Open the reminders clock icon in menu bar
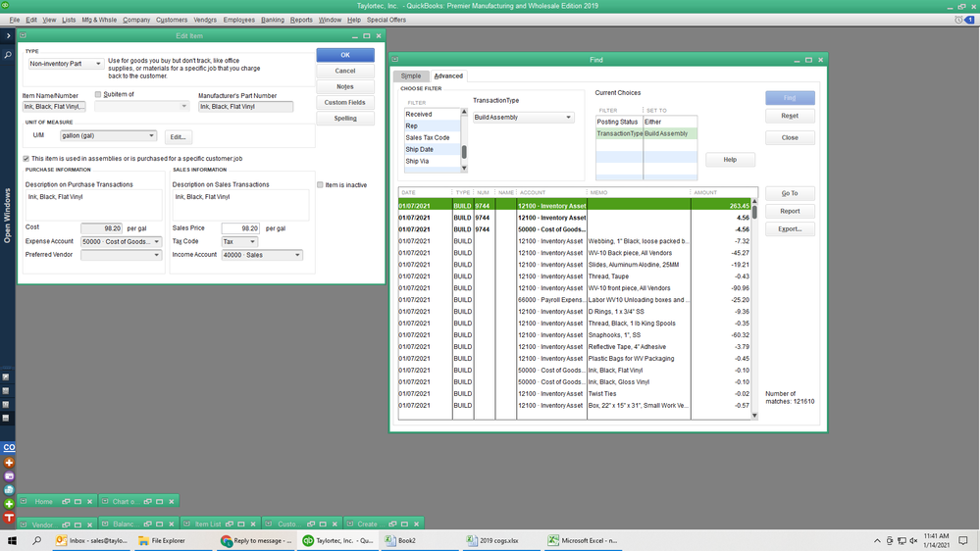This screenshot has width=980, height=551. click(957, 20)
